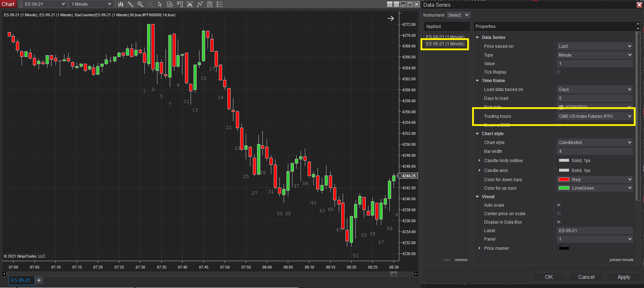Viewport: 644px width, 288px height.
Task: Click the Candle body outline stroke swatch
Action: click(x=564, y=160)
